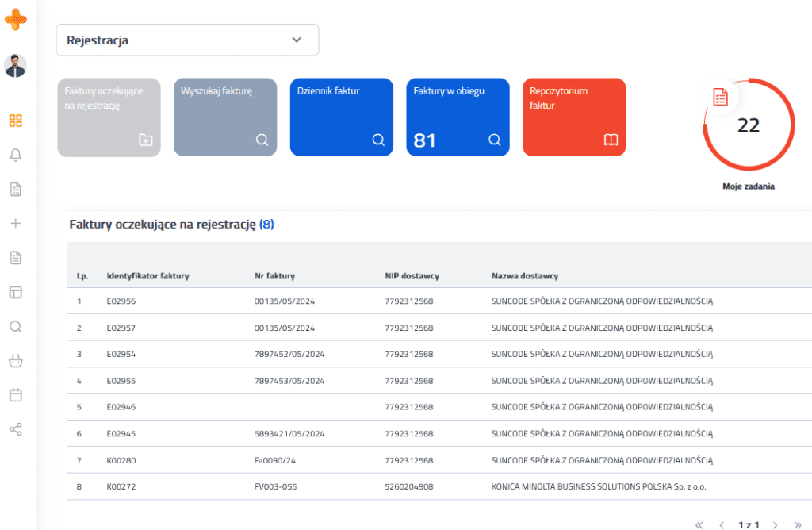Click the plus icon in sidebar

(16, 223)
